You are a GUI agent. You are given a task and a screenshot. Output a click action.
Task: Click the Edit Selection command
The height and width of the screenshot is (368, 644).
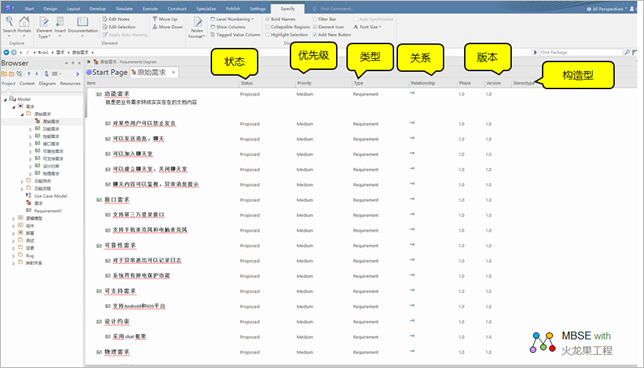[119, 27]
